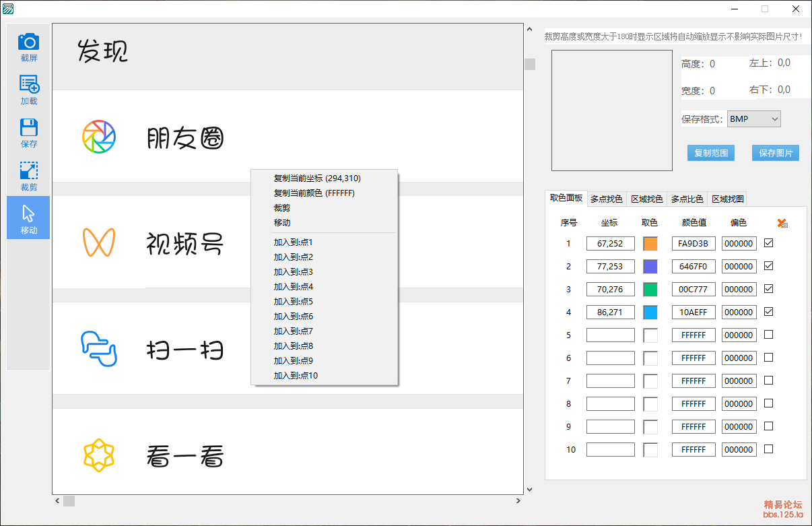812x526 pixels.
Task: Click the horizontal scrollbar right arrow
Action: tap(518, 501)
